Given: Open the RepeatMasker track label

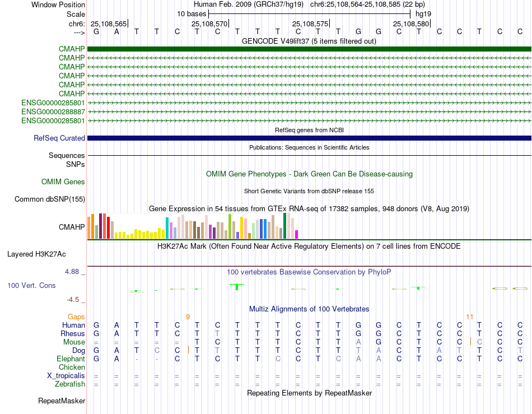Looking at the screenshot, I should pos(62,401).
